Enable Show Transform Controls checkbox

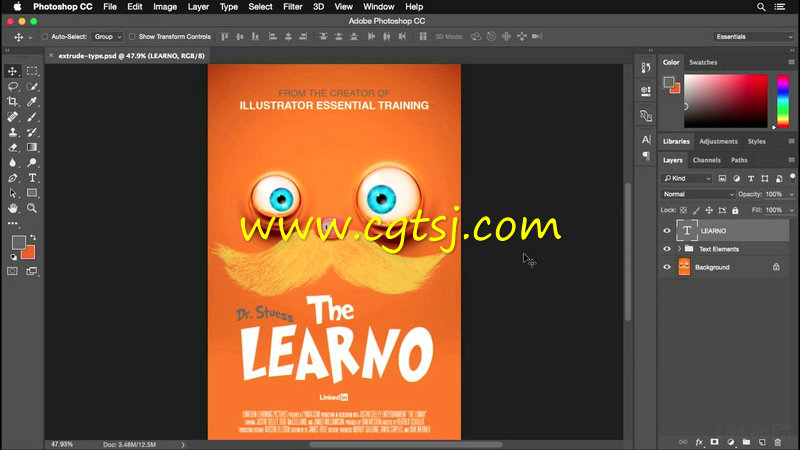(x=132, y=37)
